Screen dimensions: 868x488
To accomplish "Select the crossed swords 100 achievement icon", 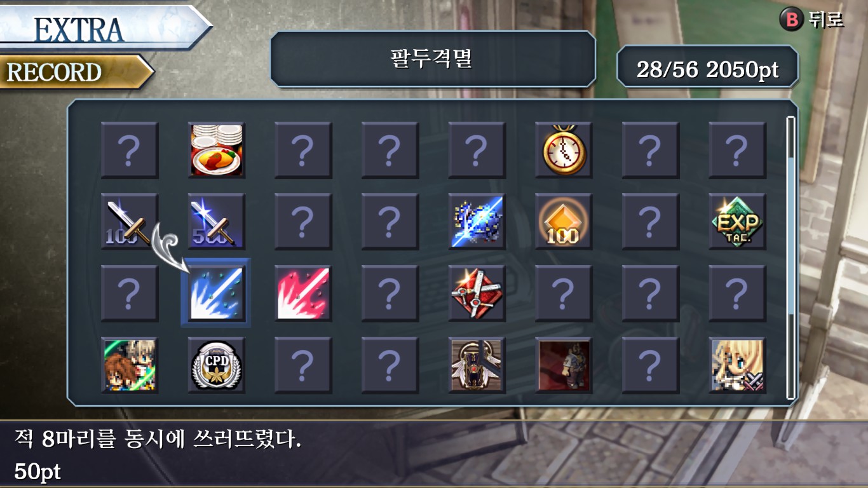I will 129,222.
